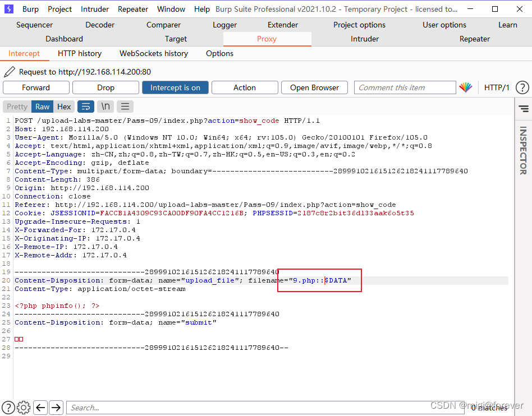Open the editor hamburger menu icon
The height and width of the screenshot is (416, 532).
pos(125,107)
